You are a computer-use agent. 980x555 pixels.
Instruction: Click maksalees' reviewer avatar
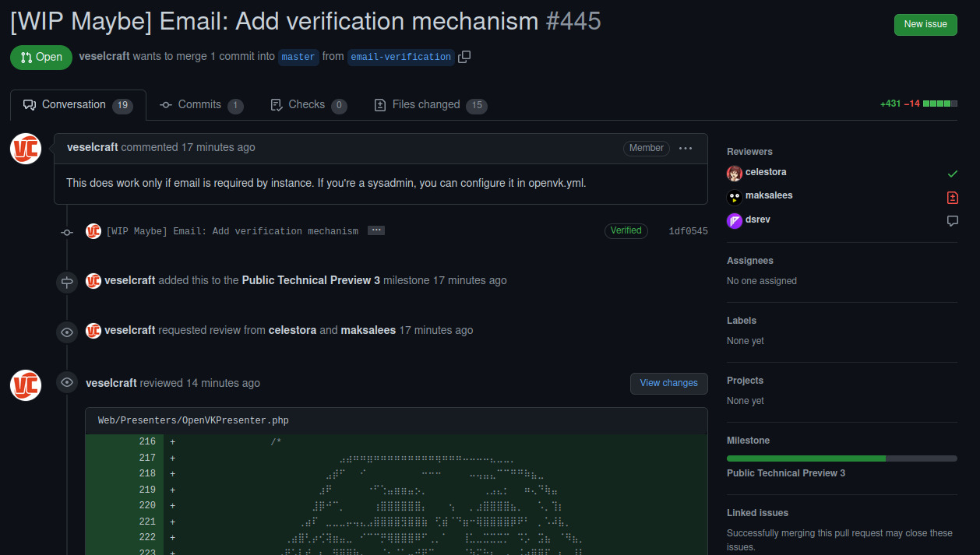[x=734, y=197]
